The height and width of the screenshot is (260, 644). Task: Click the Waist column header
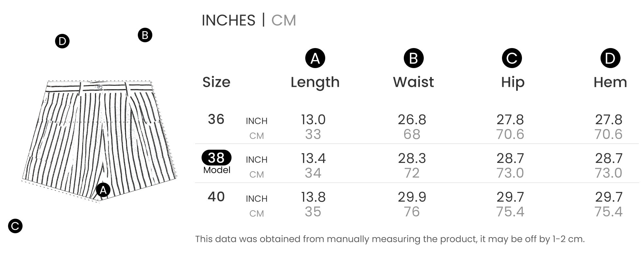point(413,82)
